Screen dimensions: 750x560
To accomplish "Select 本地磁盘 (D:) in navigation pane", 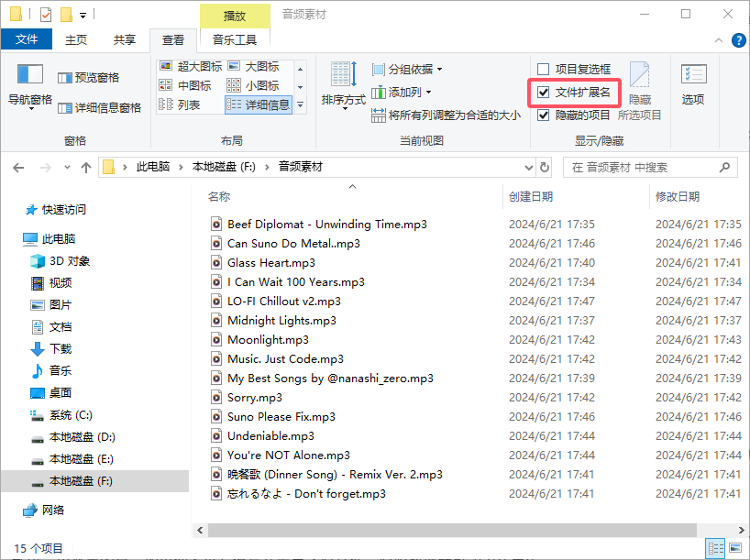I will 72,437.
